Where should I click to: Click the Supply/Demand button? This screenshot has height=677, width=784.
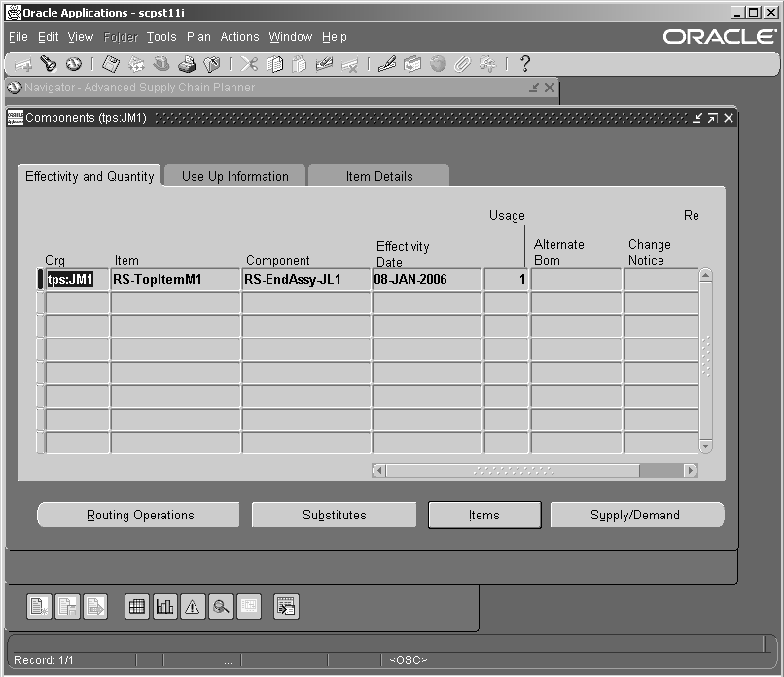click(636, 515)
